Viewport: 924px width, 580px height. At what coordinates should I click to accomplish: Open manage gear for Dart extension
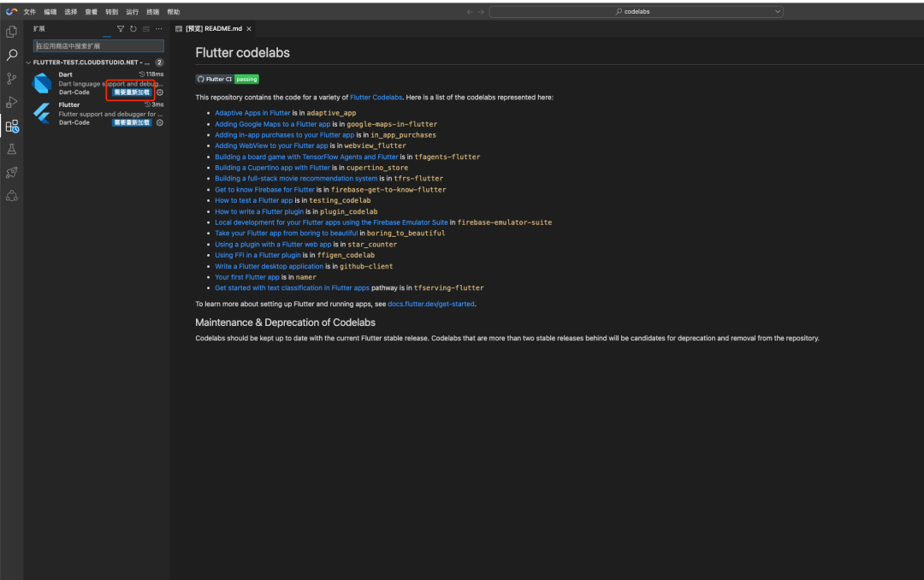coord(160,92)
